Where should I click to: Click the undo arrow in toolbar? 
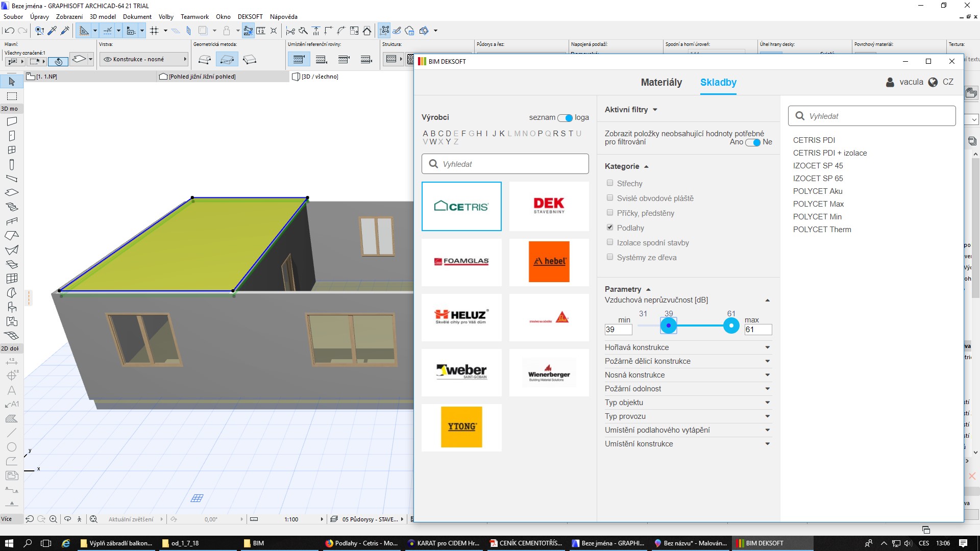[9, 31]
